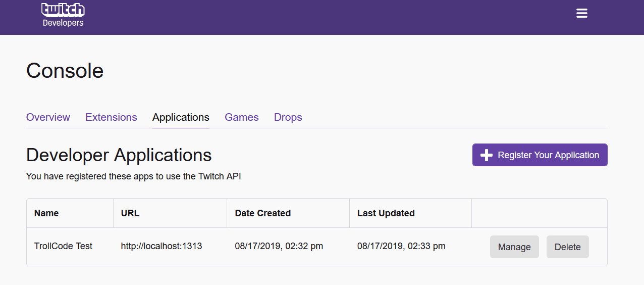Click the http://localhost:1313 URL
Screen dimensions: 644x285
pos(162,246)
